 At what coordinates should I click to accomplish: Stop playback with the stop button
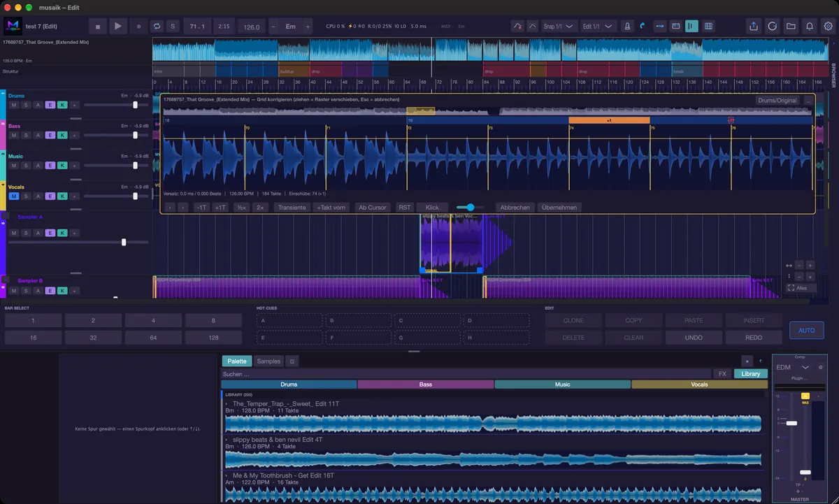point(98,27)
